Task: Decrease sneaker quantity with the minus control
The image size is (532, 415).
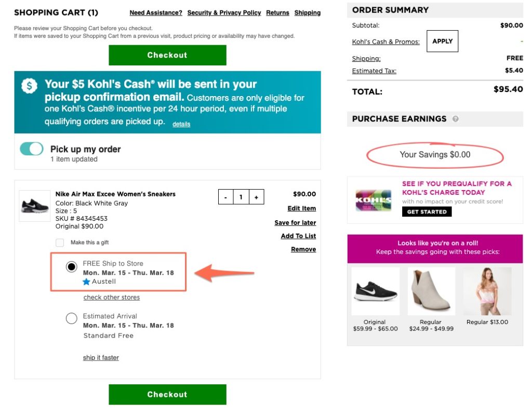Action: 225,197
